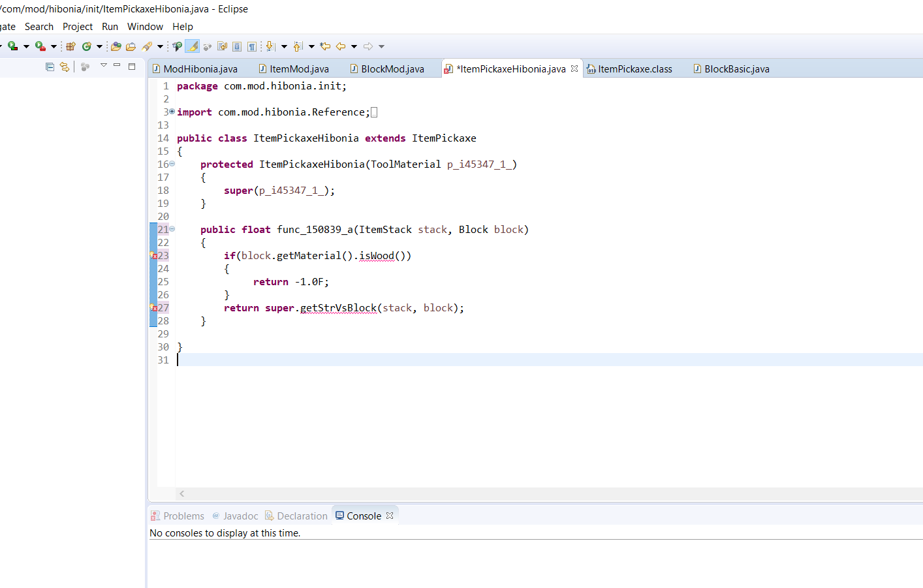Screen dimensions: 923x588
Task: Select the ItemPickaxeHibonia.java editor tab
Action: point(510,69)
